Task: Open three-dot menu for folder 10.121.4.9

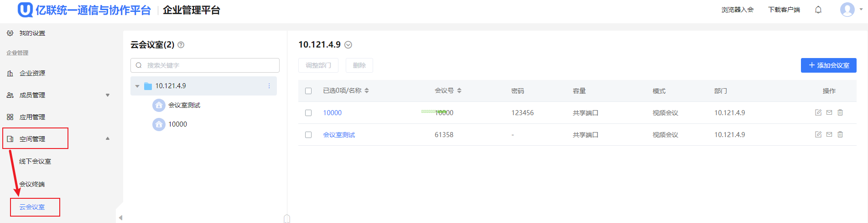Action: [269, 86]
